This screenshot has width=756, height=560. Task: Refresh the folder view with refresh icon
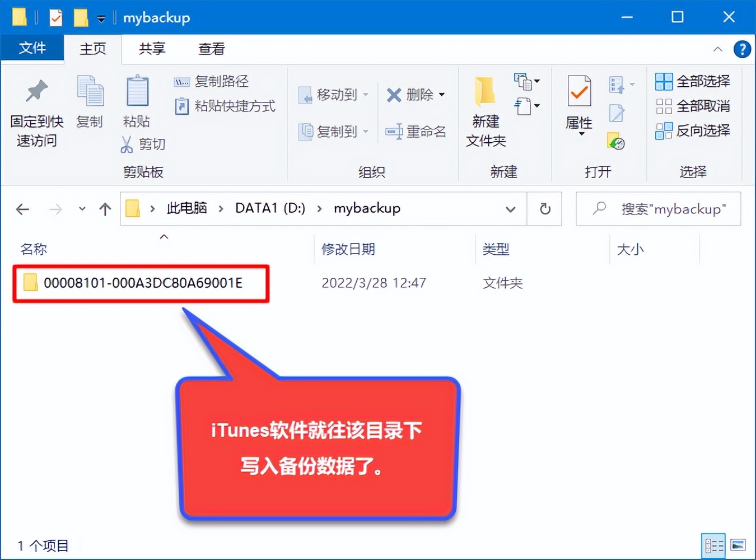click(544, 209)
